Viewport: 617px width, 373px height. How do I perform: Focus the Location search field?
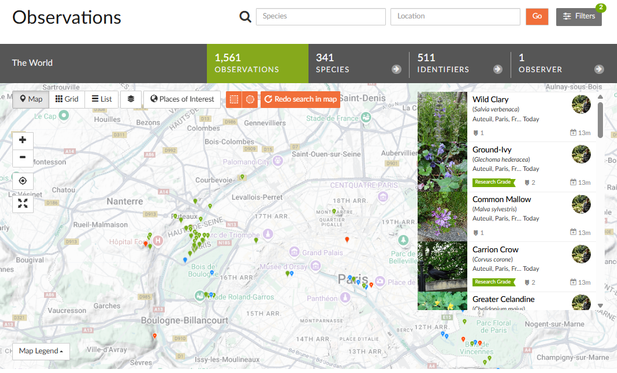(455, 17)
